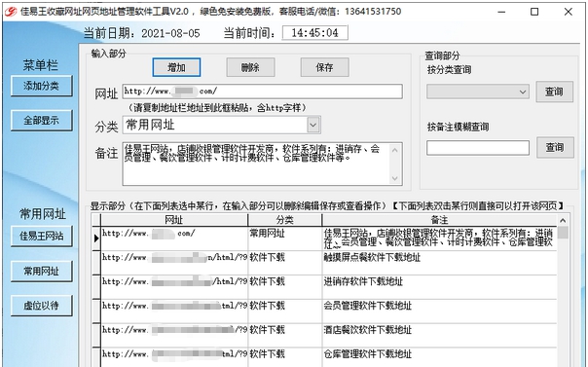The image size is (588, 367).
Task: Focus the 网址 URL input field
Action: [262, 92]
